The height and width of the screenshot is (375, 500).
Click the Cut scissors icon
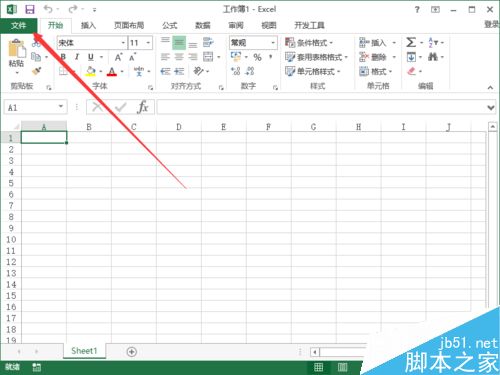point(36,43)
